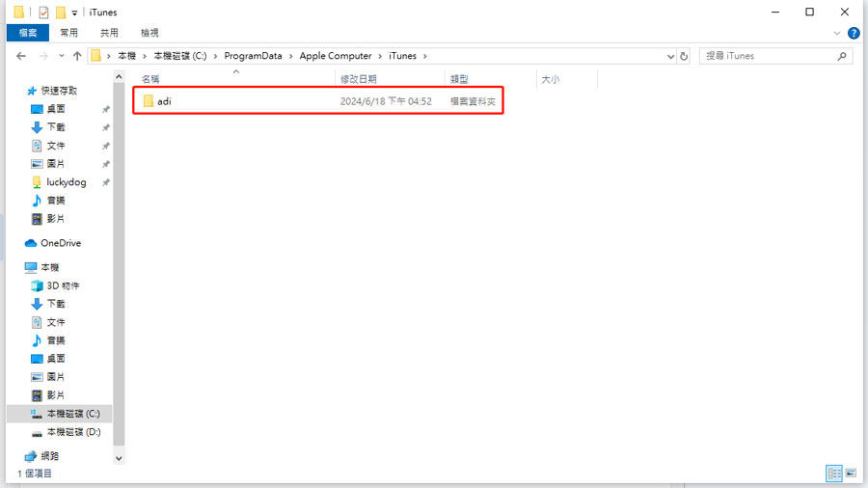Open the Help question mark icon
Image resolution: width=868 pixels, height=488 pixels.
(854, 33)
